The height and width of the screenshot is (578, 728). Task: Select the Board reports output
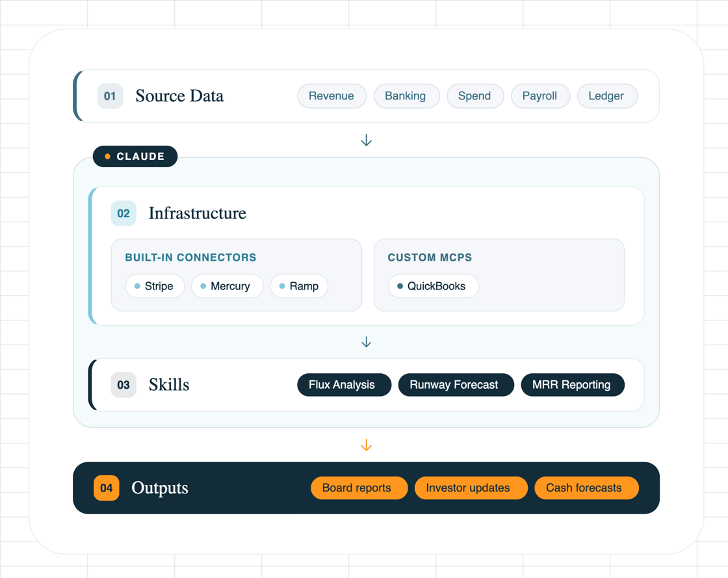pyautogui.click(x=359, y=488)
